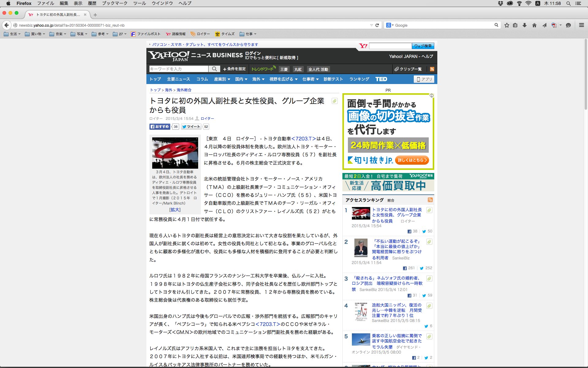Click the orange RSS feed icon in header
Screen dimensions: 588x368
(x=432, y=69)
